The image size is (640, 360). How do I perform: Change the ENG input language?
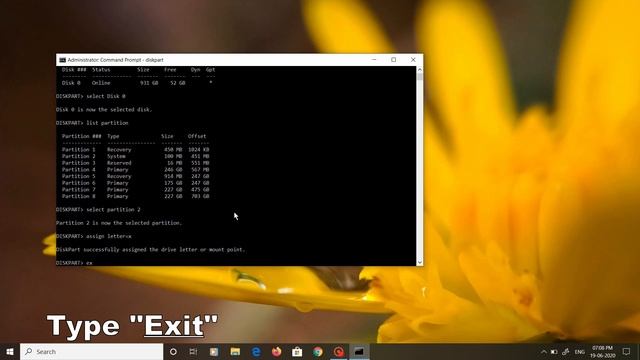580,352
